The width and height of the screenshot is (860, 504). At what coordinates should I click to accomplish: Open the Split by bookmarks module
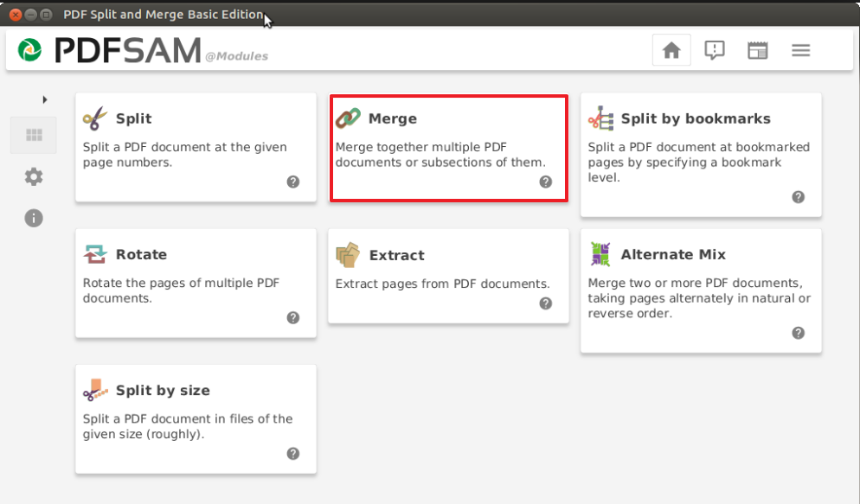point(701,155)
